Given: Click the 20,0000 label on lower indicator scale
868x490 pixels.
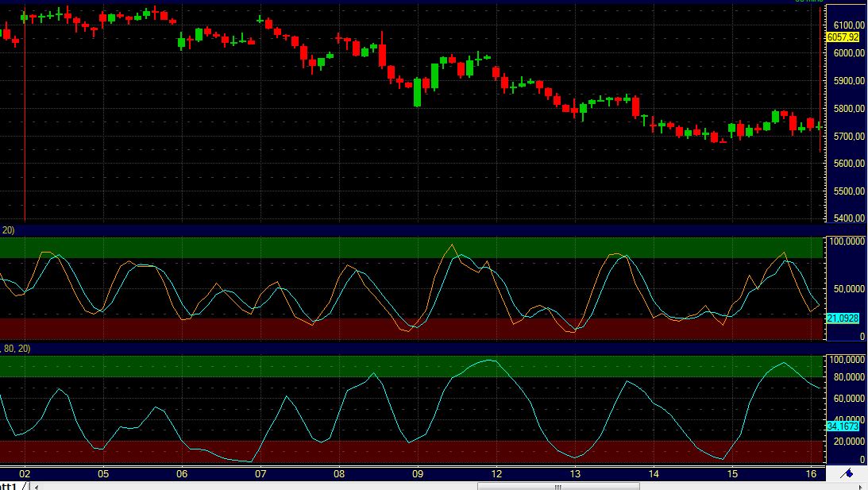Looking at the screenshot, I should tap(849, 442).
